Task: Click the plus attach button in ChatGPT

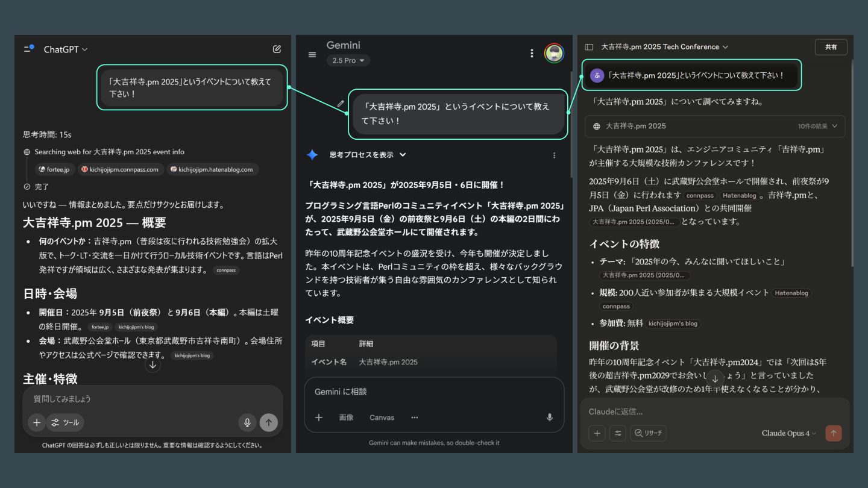Action: point(36,422)
